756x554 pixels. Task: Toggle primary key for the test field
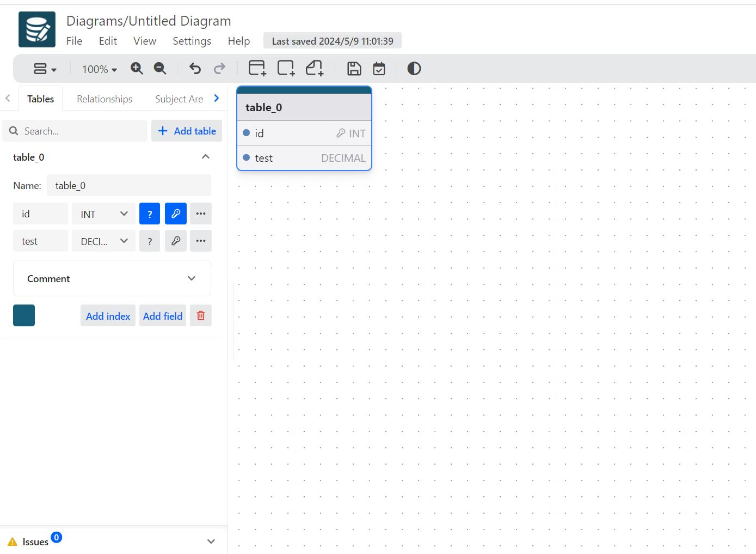[x=176, y=241]
